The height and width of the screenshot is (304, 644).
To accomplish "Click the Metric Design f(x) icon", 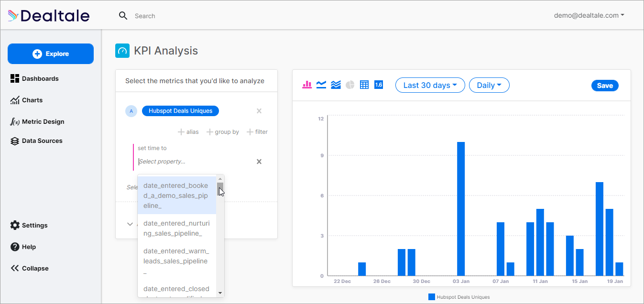I will 15,121.
